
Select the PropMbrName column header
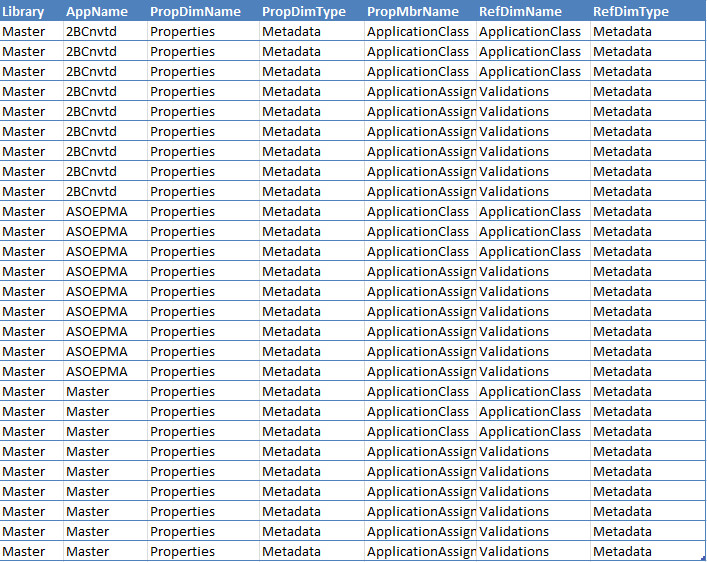(x=420, y=11)
